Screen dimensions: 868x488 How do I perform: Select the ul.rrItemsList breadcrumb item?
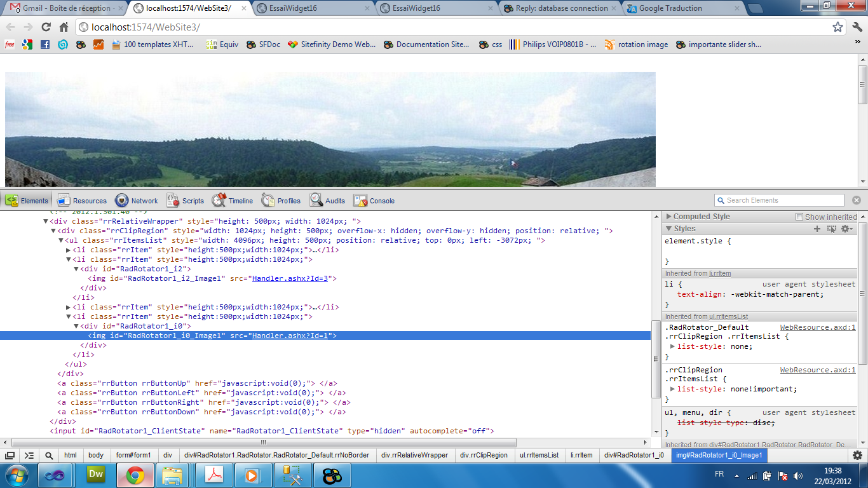[x=539, y=455]
